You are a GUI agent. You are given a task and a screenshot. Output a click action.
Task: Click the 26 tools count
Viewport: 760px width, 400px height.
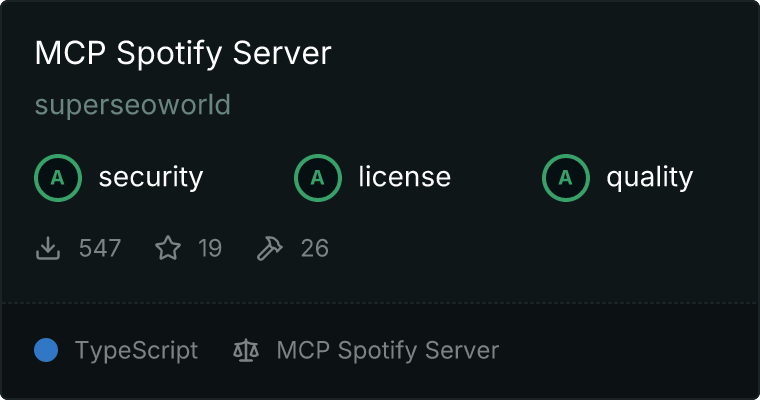click(314, 248)
